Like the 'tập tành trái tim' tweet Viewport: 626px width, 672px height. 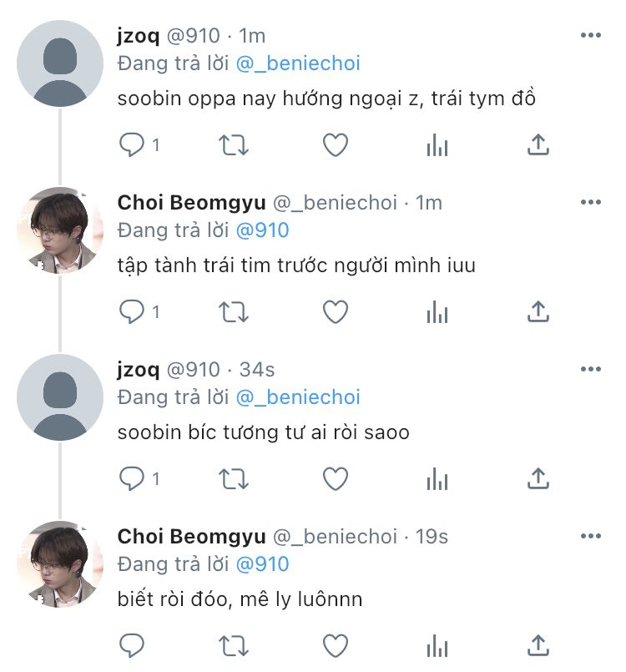[x=335, y=312]
